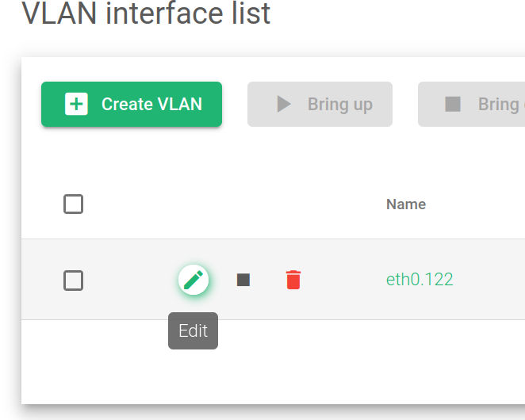Delete eth0.122 with the red trash icon

[x=293, y=280]
